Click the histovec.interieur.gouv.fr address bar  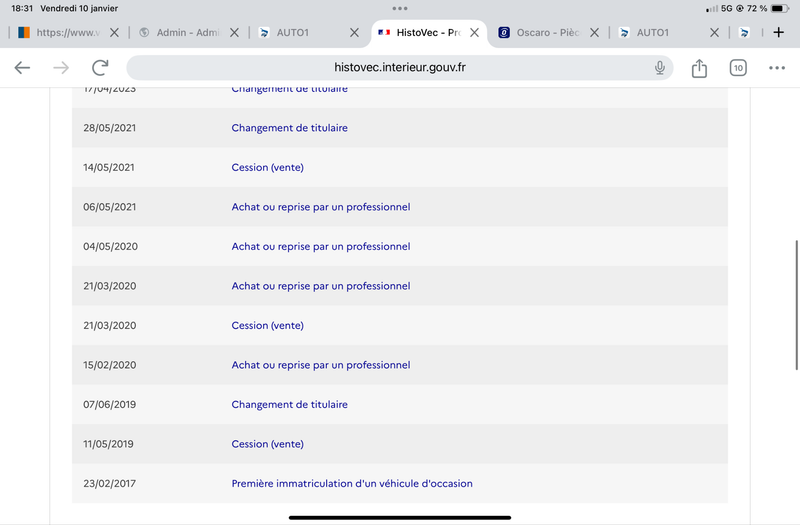399,67
